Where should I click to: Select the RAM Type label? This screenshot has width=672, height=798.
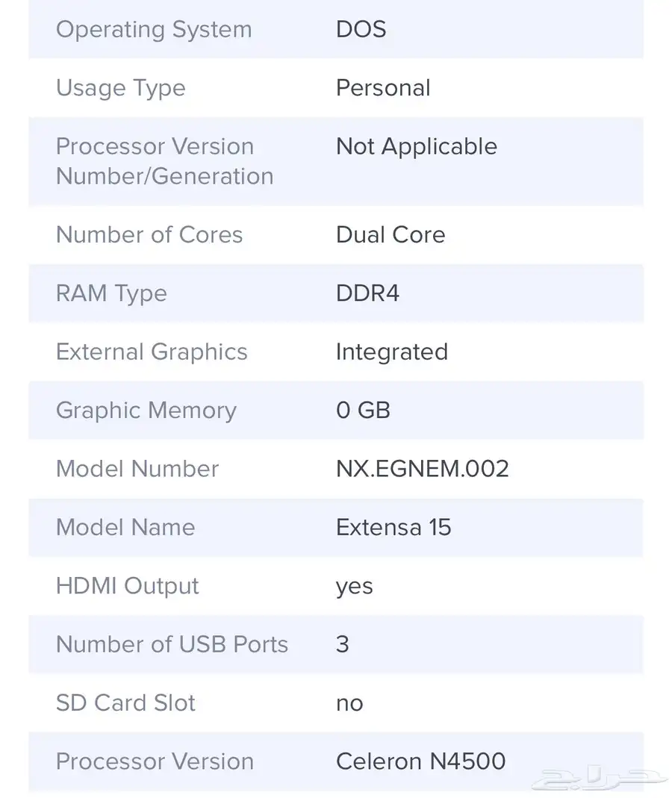(x=111, y=293)
